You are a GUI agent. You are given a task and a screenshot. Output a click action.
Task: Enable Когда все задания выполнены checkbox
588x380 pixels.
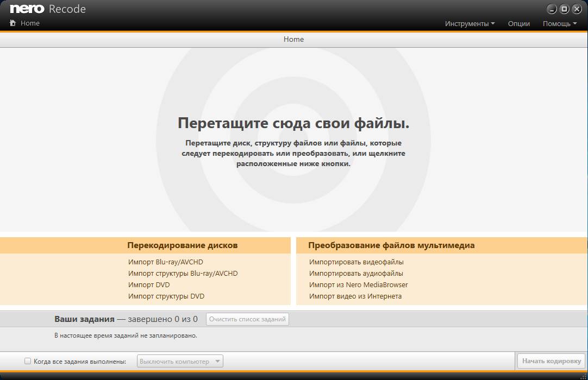tap(28, 361)
